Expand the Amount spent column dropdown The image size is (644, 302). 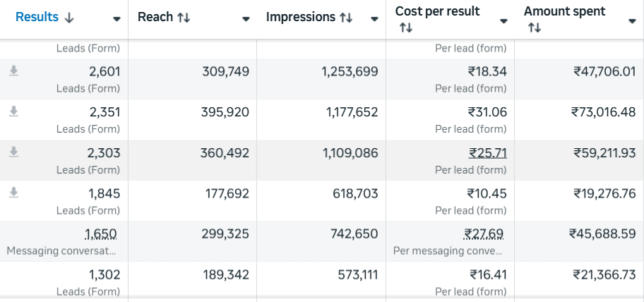click(x=632, y=21)
